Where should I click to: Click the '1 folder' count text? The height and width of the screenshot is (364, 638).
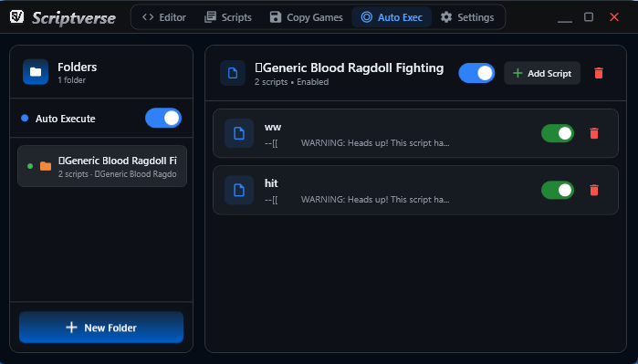click(x=71, y=80)
